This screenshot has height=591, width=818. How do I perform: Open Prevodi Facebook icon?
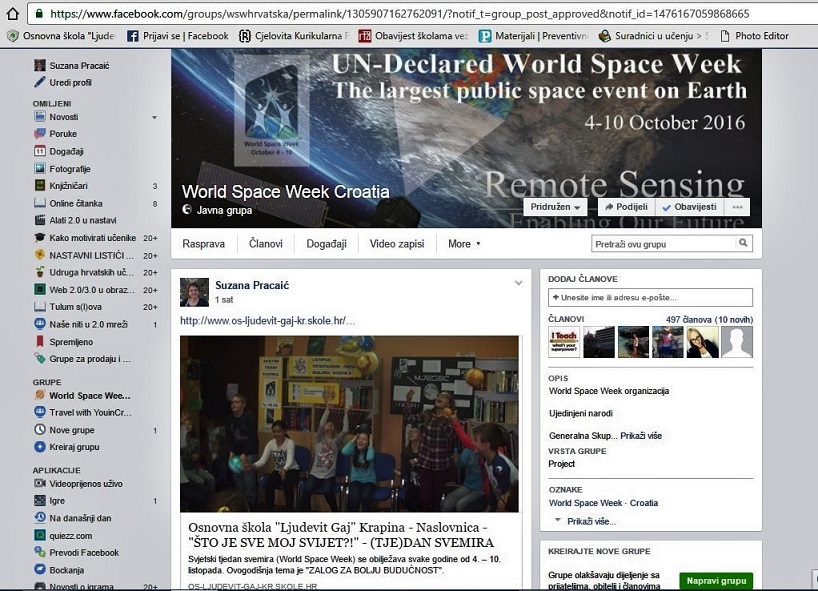tap(40, 552)
